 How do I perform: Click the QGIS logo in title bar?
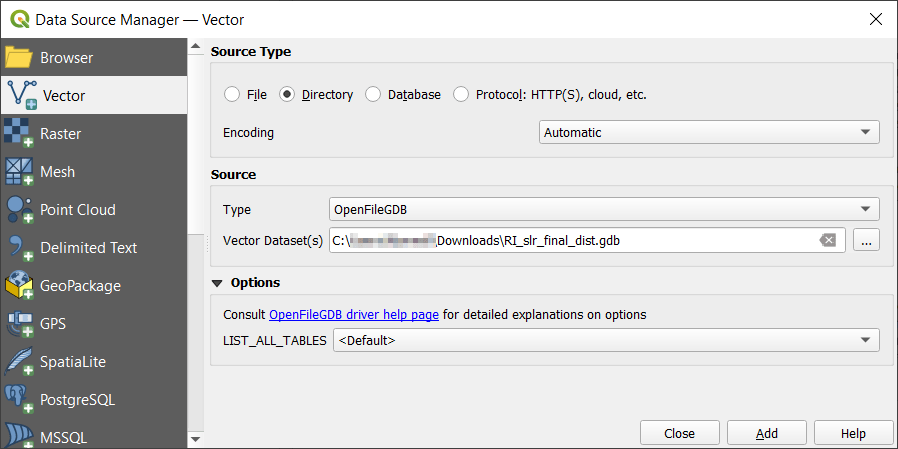pos(20,19)
